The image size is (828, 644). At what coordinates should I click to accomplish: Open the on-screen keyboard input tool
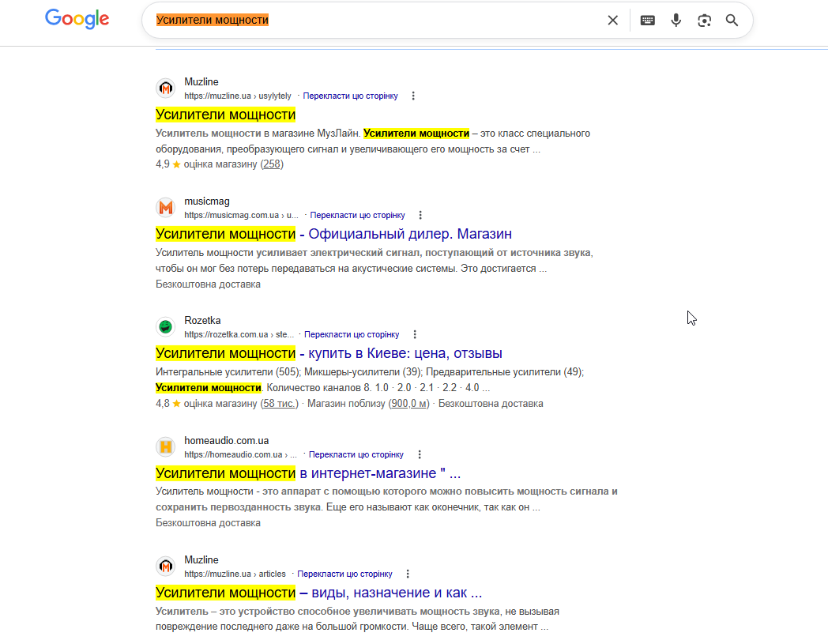click(647, 20)
